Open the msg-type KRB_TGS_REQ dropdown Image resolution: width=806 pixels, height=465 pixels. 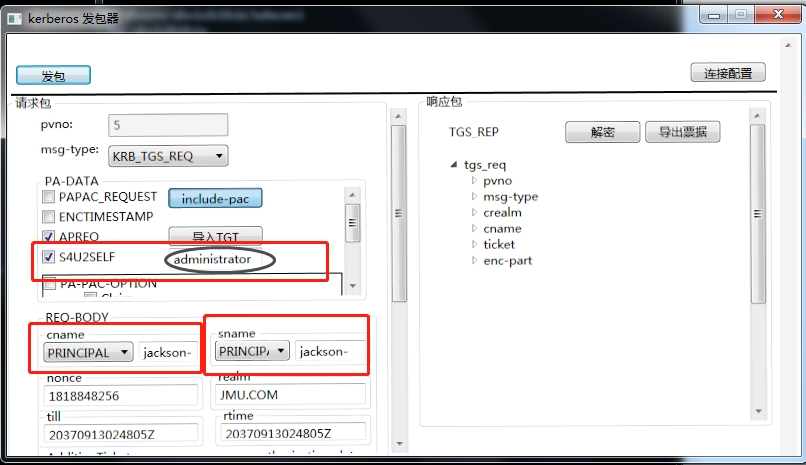pyautogui.click(x=167, y=156)
